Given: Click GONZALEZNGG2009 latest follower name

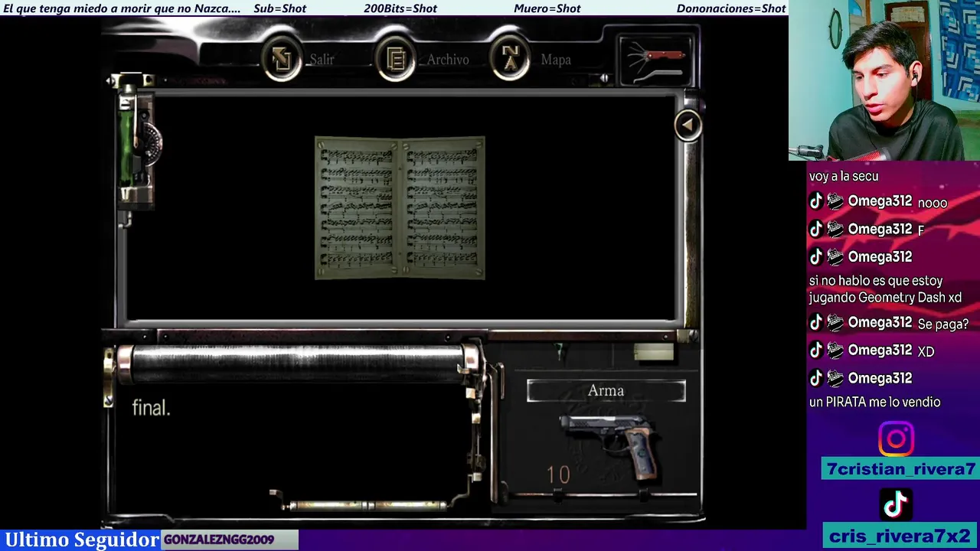Looking at the screenshot, I should tap(219, 540).
